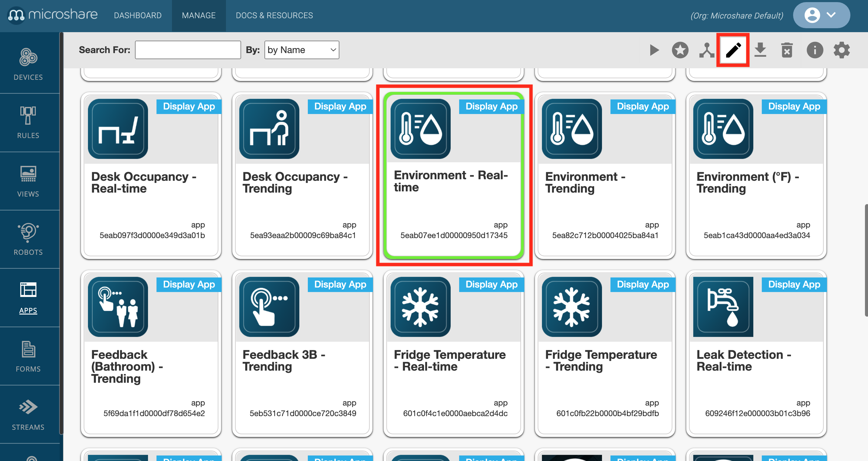Select Desk Occupancy - Trending app icon
The width and height of the screenshot is (868, 461).
[269, 129]
